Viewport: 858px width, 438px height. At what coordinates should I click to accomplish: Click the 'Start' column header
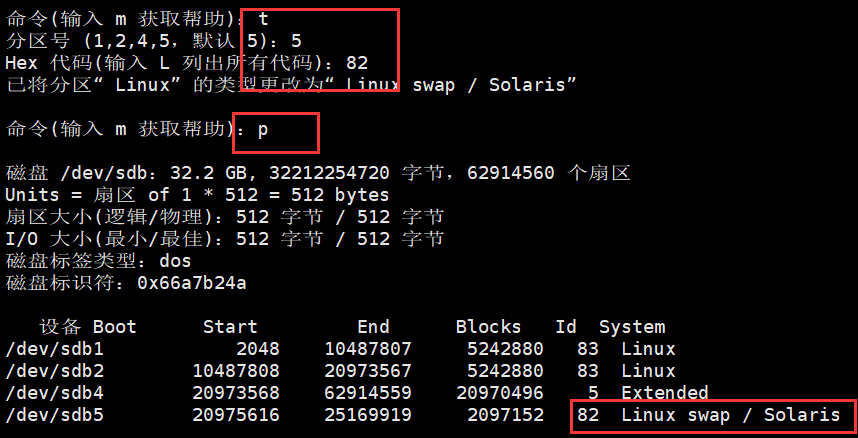pyautogui.click(x=230, y=327)
